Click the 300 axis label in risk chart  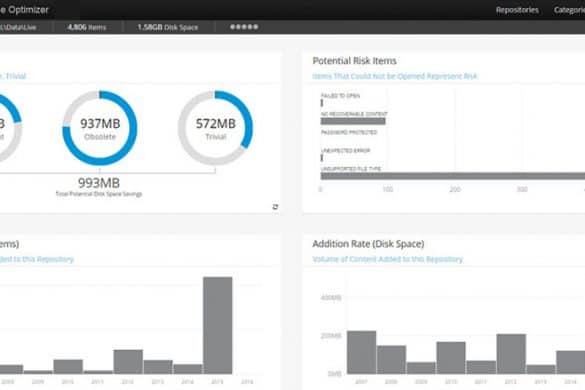click(x=522, y=190)
